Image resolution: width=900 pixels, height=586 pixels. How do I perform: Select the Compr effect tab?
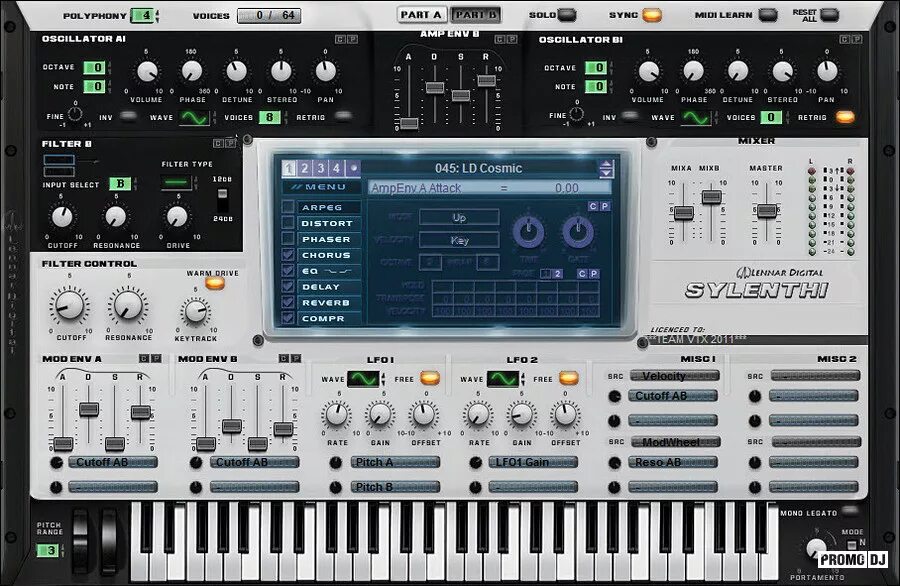click(x=328, y=318)
